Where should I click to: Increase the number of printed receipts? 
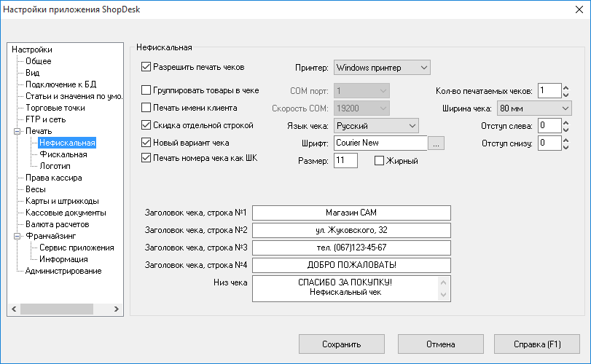point(565,87)
